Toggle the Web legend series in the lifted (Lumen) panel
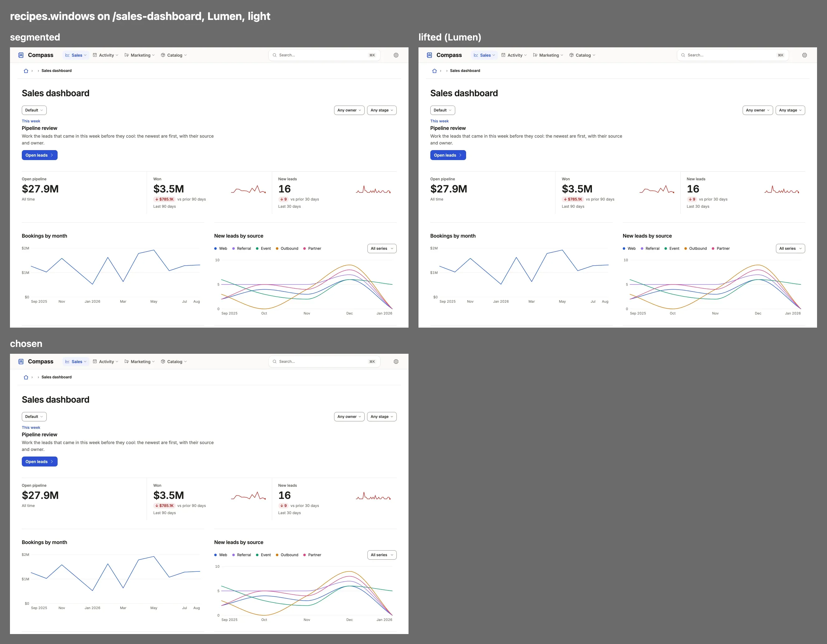 [x=629, y=249]
